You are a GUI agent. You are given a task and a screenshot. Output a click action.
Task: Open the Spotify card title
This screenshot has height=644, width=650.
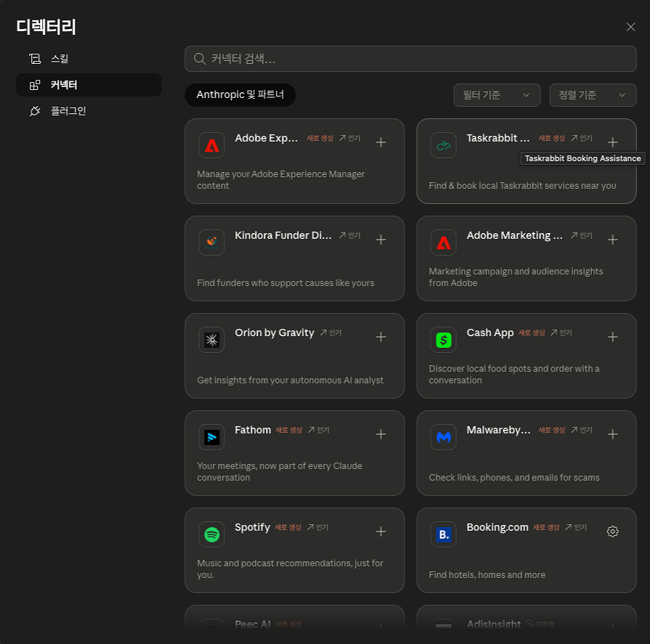tap(252, 528)
